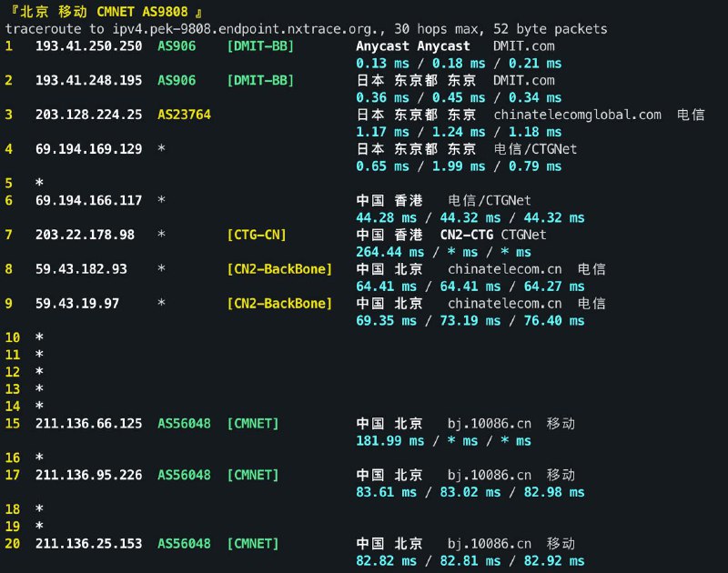
Task: Click hop number 14
Action: point(13,407)
